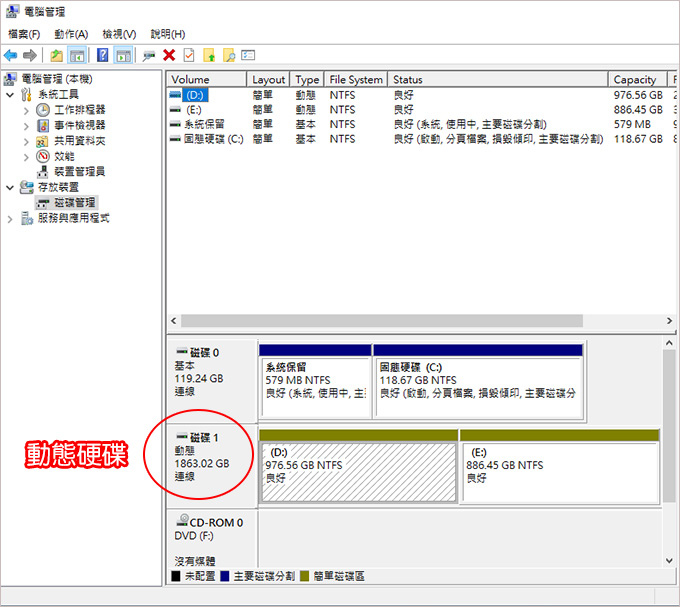This screenshot has height=607, width=680.
Task: Collapse the 系統工具 tree node
Action: point(10,95)
